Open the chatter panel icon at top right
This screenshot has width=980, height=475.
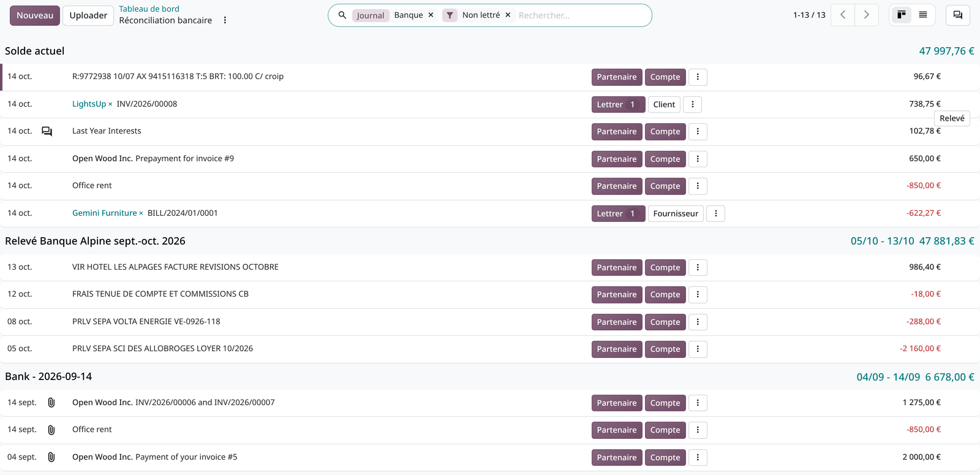[958, 15]
